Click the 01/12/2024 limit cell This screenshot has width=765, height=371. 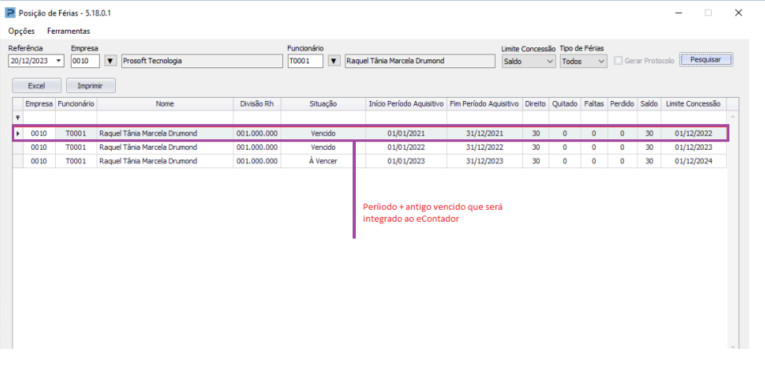coord(693,161)
